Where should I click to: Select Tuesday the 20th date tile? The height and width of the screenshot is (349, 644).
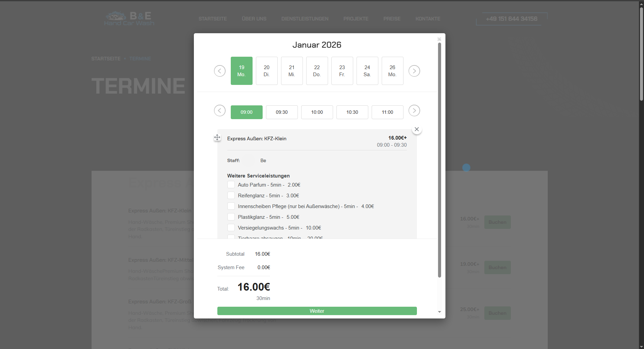point(267,71)
